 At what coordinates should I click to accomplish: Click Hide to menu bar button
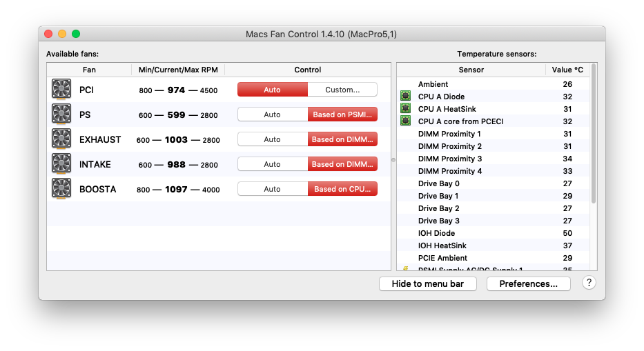click(427, 283)
